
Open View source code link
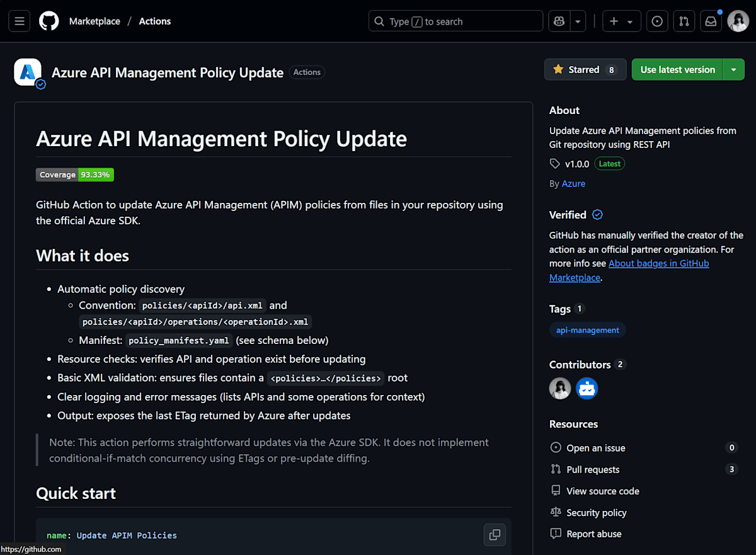[602, 491]
